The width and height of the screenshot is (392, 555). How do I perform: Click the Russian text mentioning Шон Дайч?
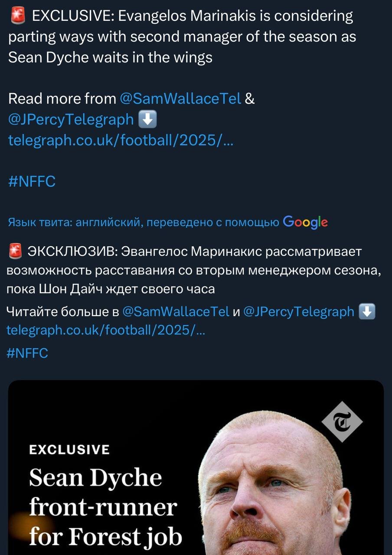[111, 289]
